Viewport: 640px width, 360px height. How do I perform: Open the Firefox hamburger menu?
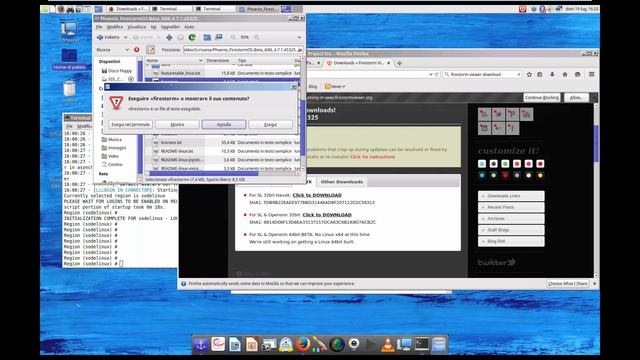click(x=591, y=75)
